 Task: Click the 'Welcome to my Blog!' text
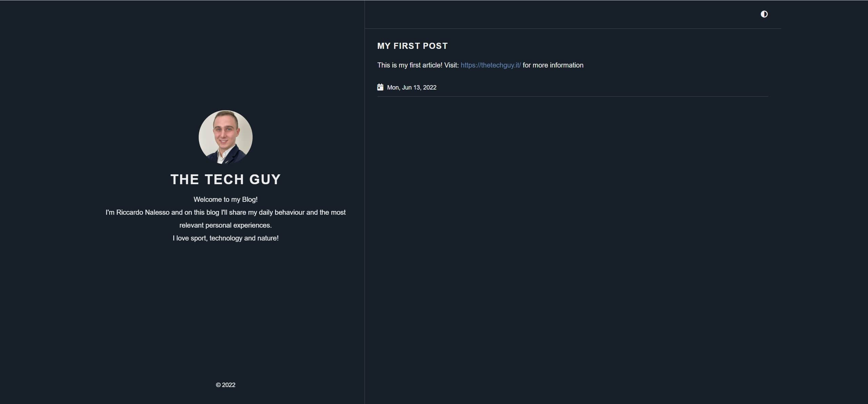tap(225, 199)
